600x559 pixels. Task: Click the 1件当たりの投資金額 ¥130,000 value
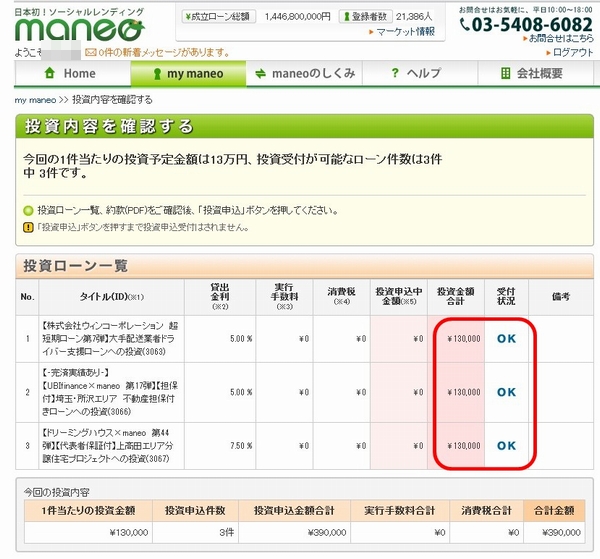coord(129,532)
